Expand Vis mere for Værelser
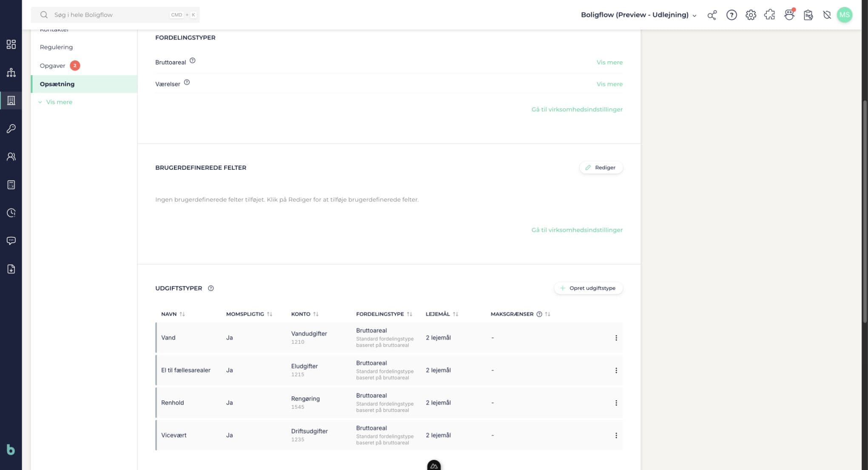868x470 pixels. point(609,84)
